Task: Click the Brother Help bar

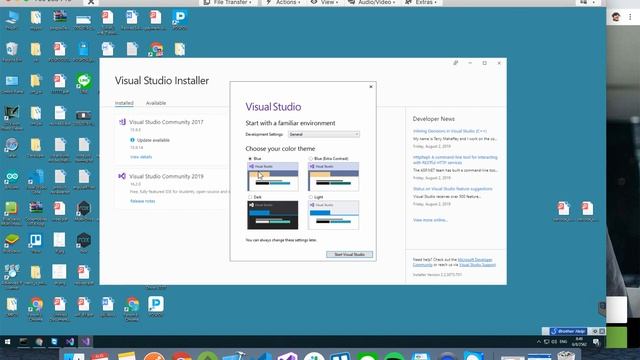Action: (x=568, y=331)
